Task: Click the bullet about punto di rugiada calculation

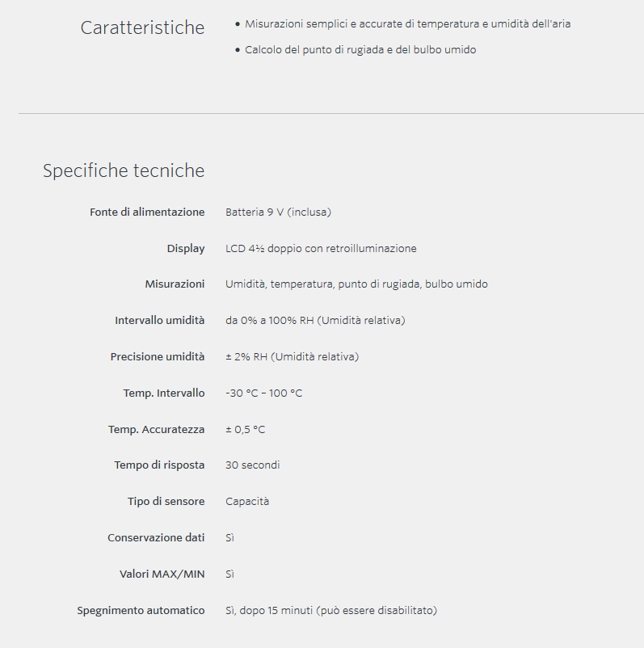Action: [x=360, y=50]
